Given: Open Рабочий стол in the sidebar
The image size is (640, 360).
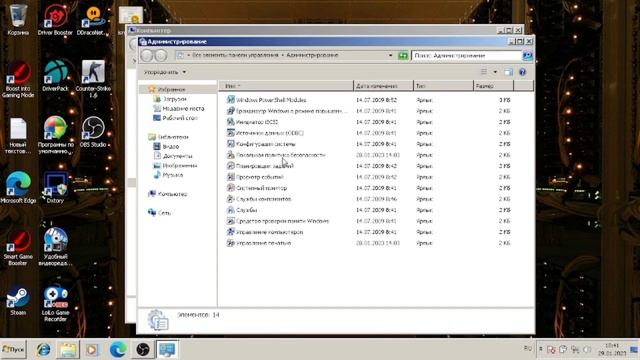Looking at the screenshot, I should click(x=180, y=118).
